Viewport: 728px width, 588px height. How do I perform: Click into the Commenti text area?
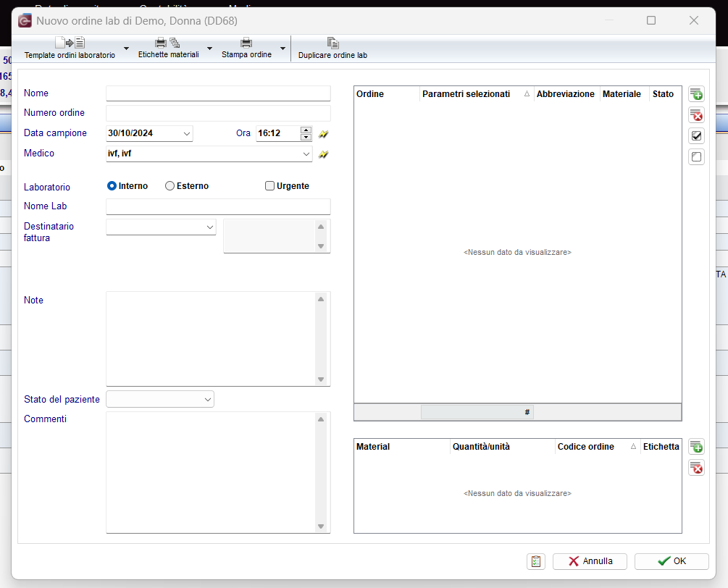[x=211, y=472]
